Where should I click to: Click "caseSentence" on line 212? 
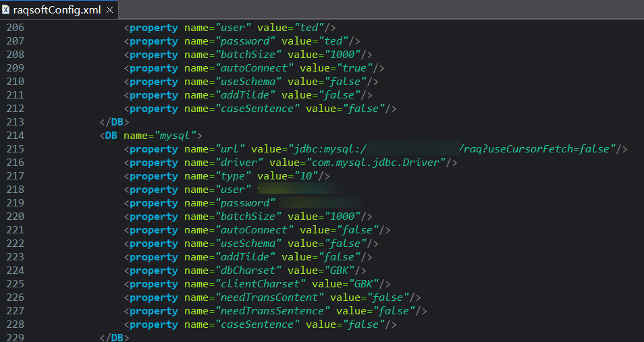point(257,109)
